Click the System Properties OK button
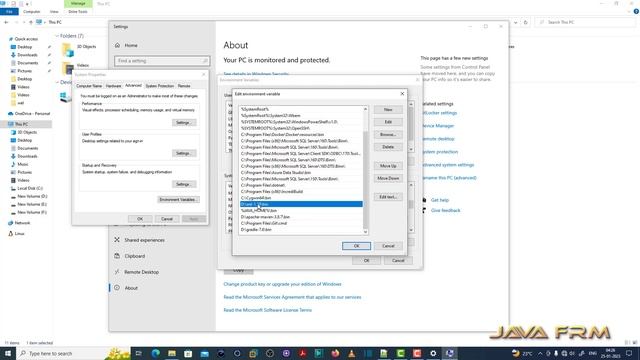 tap(140, 219)
